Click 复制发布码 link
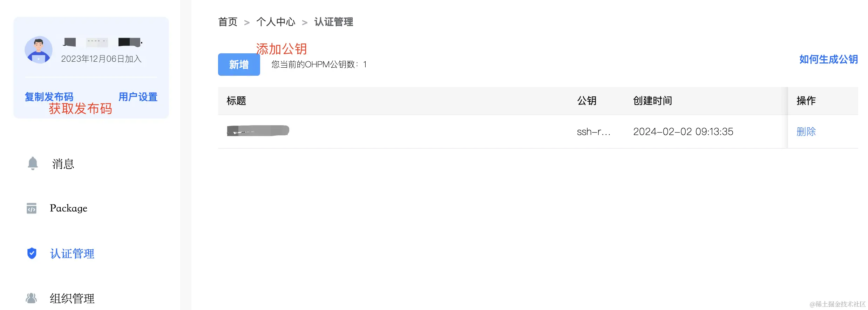 49,97
